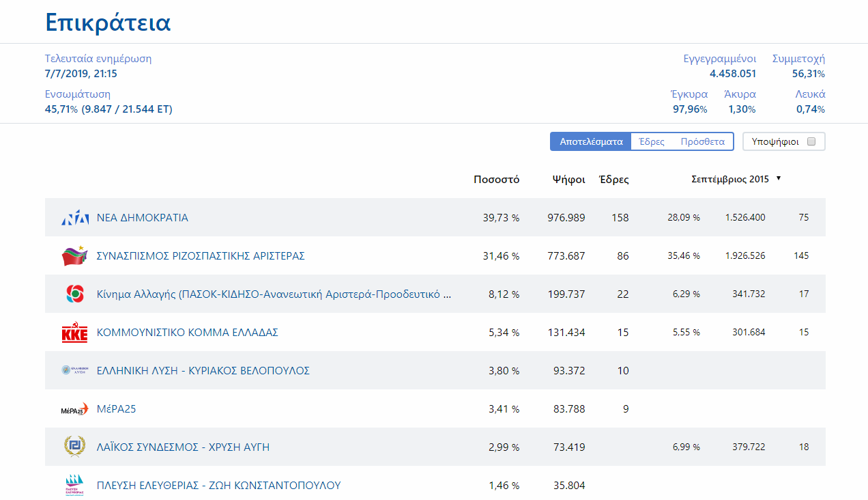Screen dimensions: 868x500
Task: Open the ΝΕΑ ΔΗΜΟΚΡΑΤΙΑ party link
Action: [143, 218]
